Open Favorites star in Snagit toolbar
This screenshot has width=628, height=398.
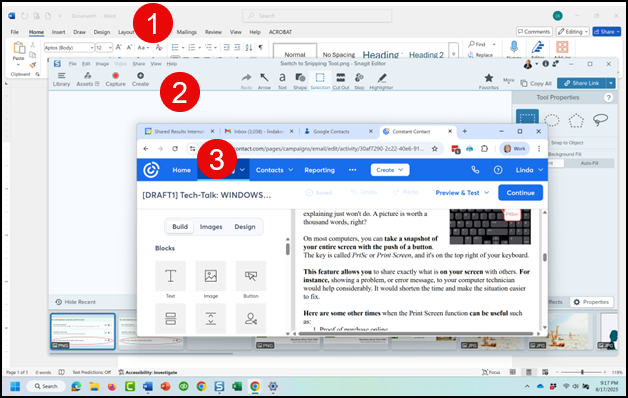pyautogui.click(x=489, y=81)
